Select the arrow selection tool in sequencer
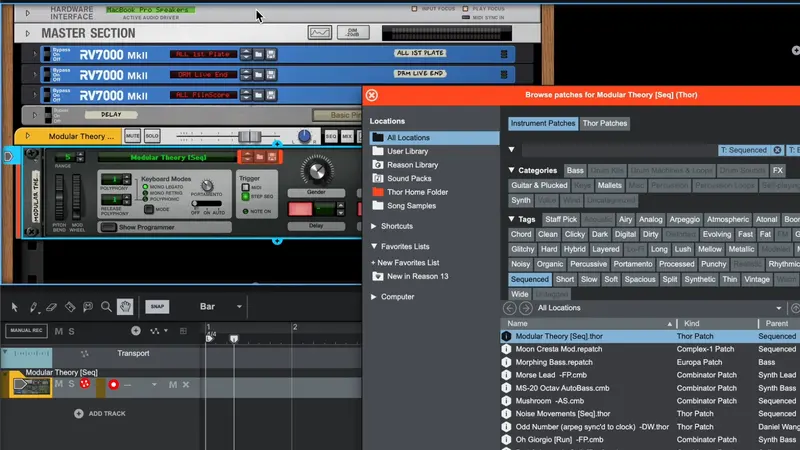Screen dimensions: 800x450 [x=14, y=307]
